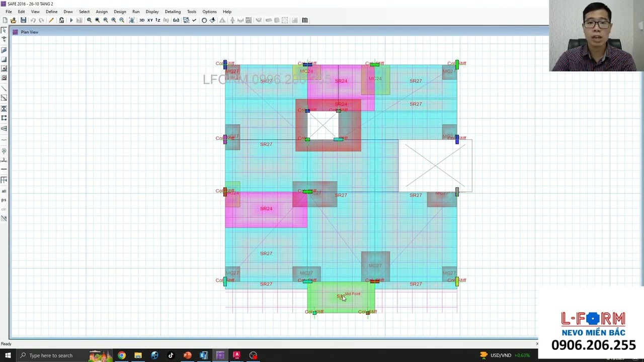This screenshot has width=644, height=362.
Task: Set the XY plan view
Action: coord(150,20)
